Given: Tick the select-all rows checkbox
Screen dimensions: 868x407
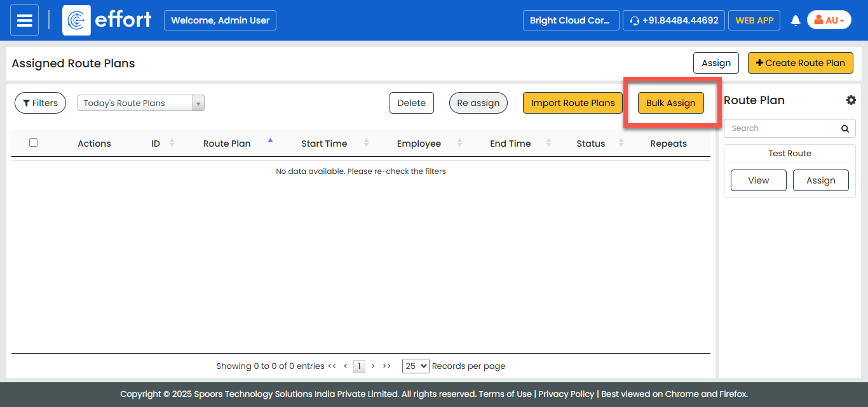Looking at the screenshot, I should 34,143.
